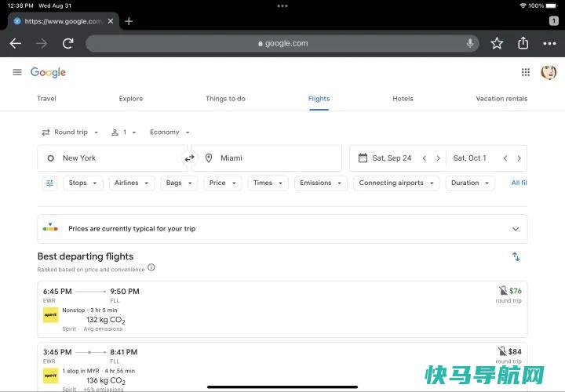Move return date one day earlier
The image size is (565, 392).
pyautogui.click(x=505, y=158)
